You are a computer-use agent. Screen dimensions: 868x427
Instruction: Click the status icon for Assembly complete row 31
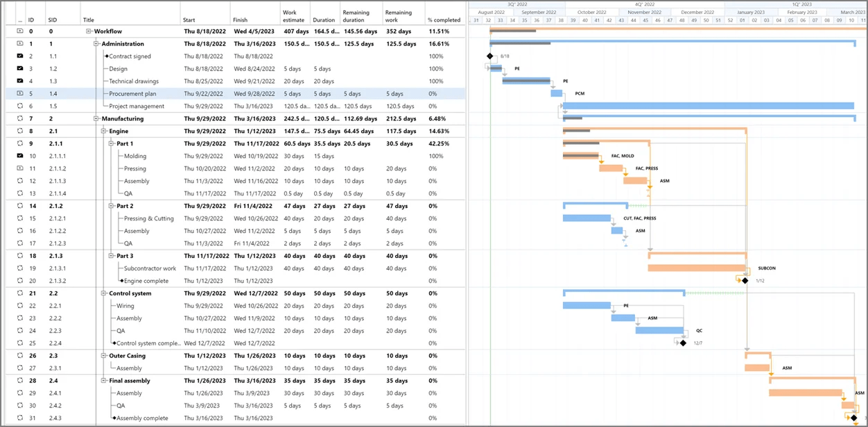click(x=19, y=418)
